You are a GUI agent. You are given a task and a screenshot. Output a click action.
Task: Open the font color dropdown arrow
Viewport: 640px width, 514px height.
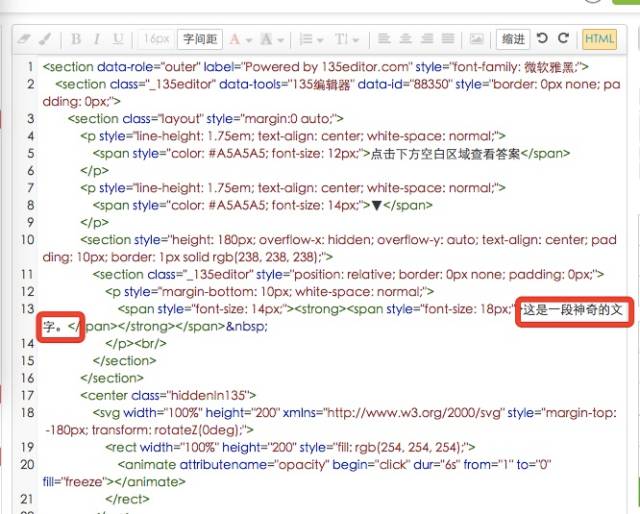coord(249,40)
